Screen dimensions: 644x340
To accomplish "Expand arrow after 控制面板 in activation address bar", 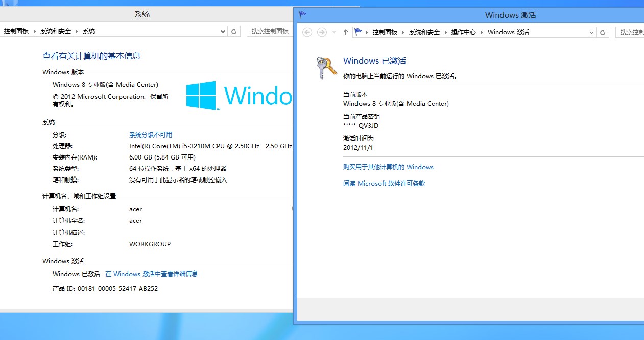I will [x=403, y=32].
